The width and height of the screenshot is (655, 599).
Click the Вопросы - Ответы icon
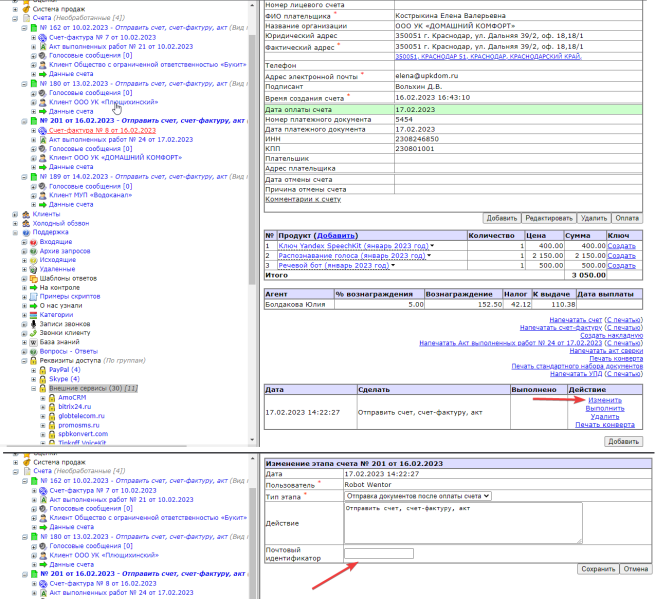[33, 352]
